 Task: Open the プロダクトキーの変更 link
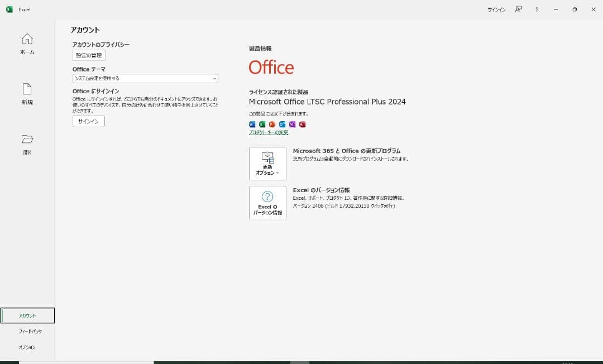pos(267,132)
